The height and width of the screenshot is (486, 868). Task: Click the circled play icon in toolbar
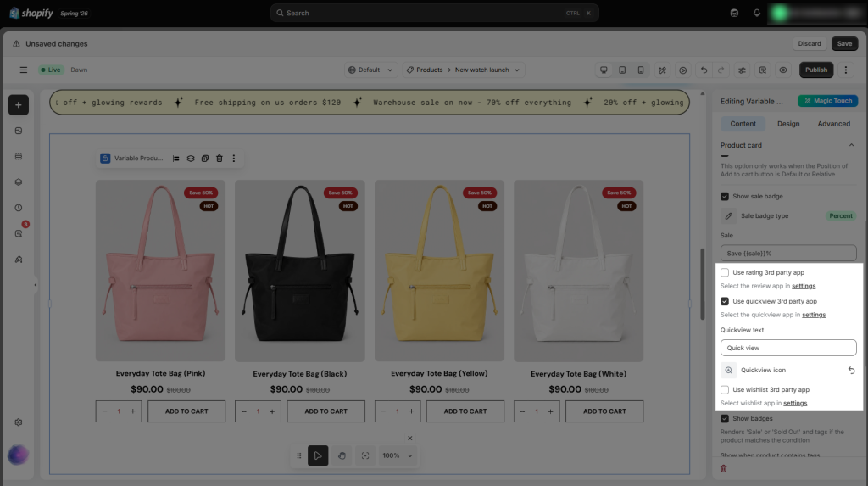(x=683, y=70)
